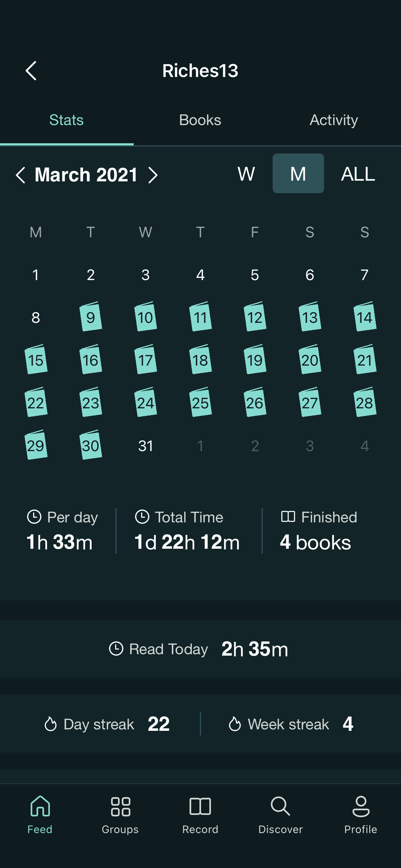Tap the Day streak flame icon
401x868 pixels.
pyautogui.click(x=51, y=724)
